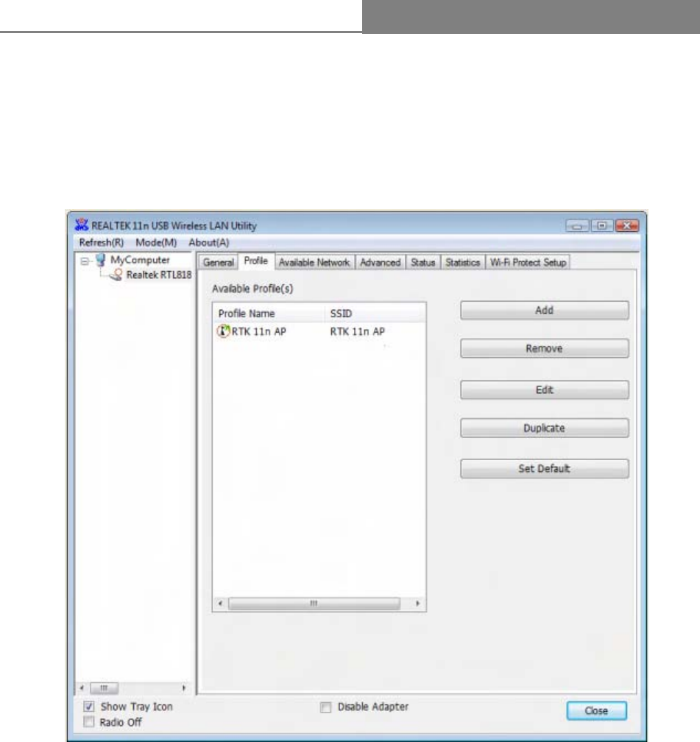The width and height of the screenshot is (700, 742).
Task: Click the Realtek utility title bar icon
Action: tap(82, 225)
